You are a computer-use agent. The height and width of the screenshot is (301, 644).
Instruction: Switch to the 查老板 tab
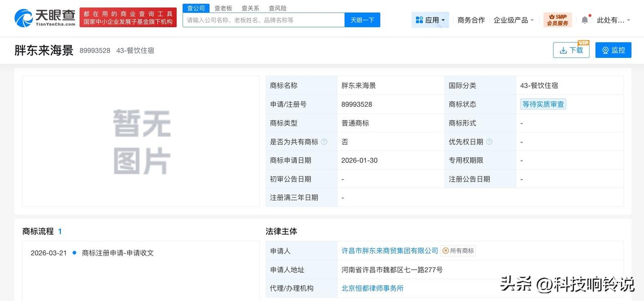(223, 8)
